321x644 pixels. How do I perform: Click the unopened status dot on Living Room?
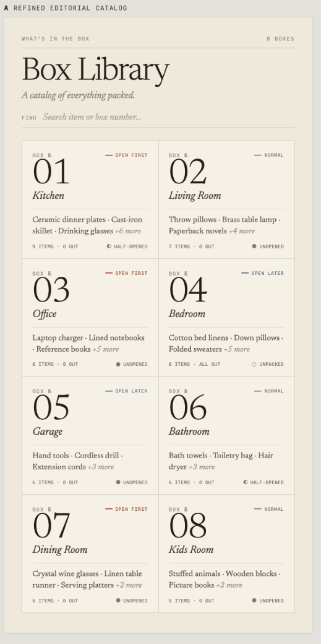pyautogui.click(x=254, y=246)
